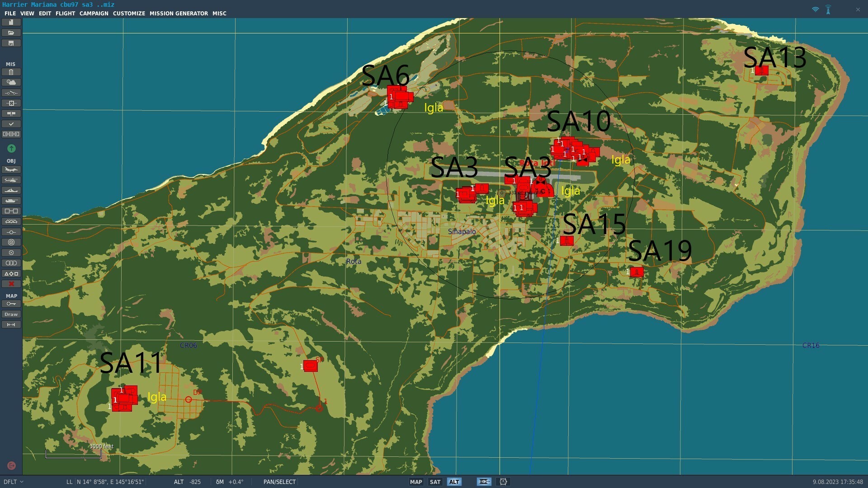Viewport: 868px width, 488px height.
Task: Click the save mission disk button
Action: (x=11, y=43)
